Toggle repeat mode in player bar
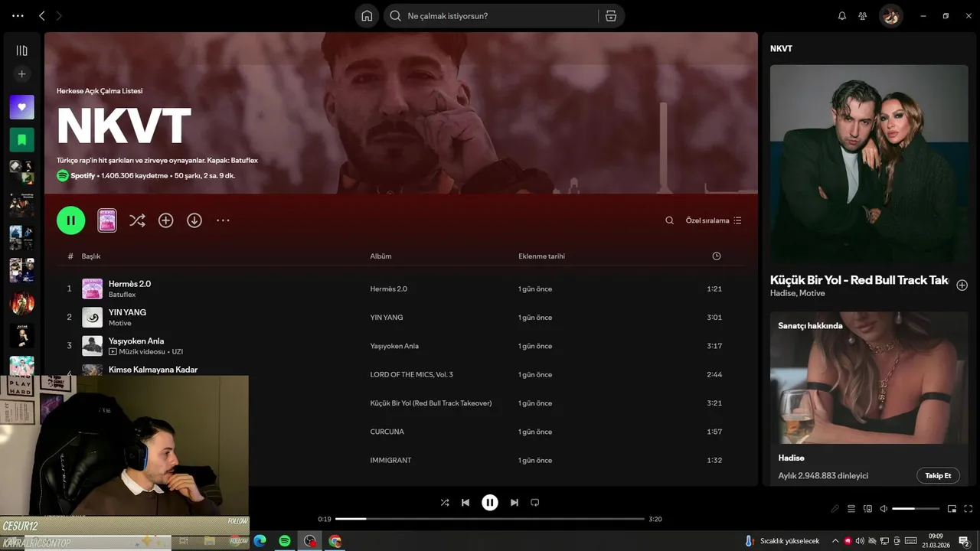The height and width of the screenshot is (551, 980). (x=535, y=503)
